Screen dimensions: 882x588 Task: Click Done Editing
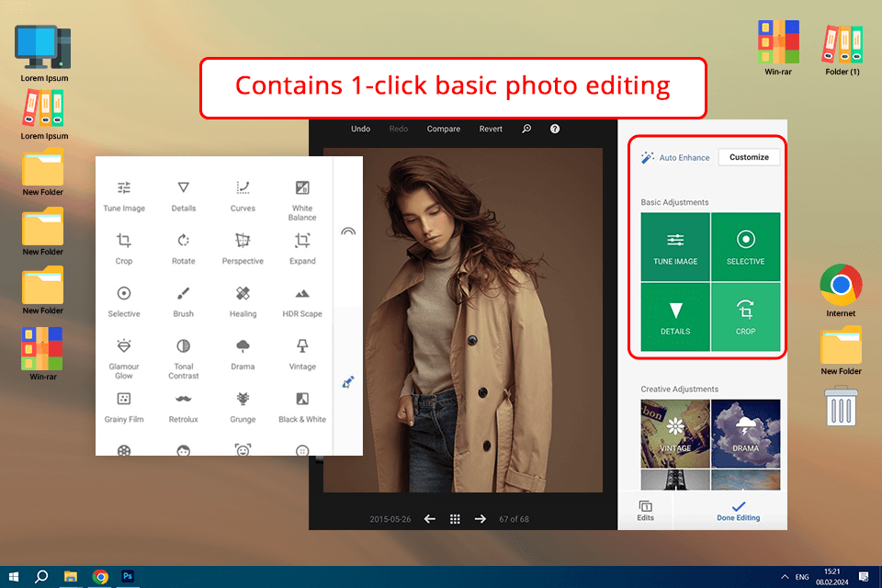coord(738,511)
